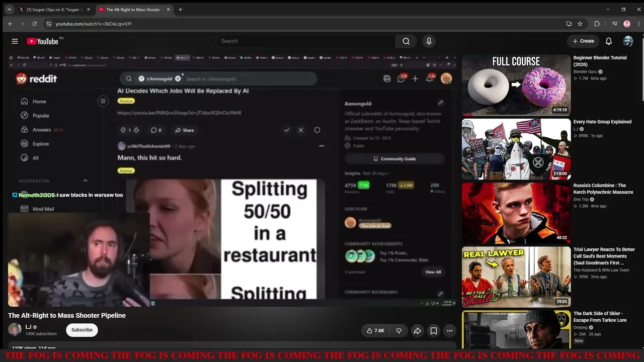Image resolution: width=644 pixels, height=362 pixels.
Task: Visit Blender Guru channel link
Action: 586,72
